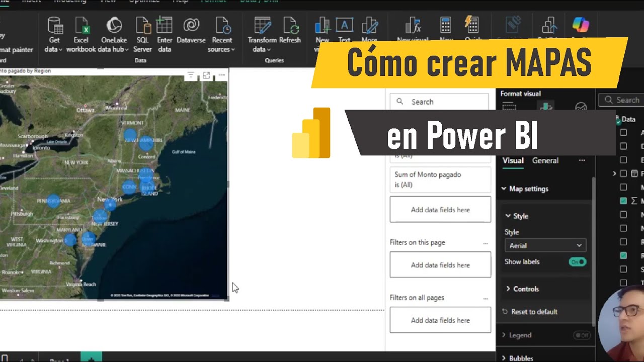Open map visual More options ellipsis
This screenshot has height=362, width=644.
coord(221,75)
